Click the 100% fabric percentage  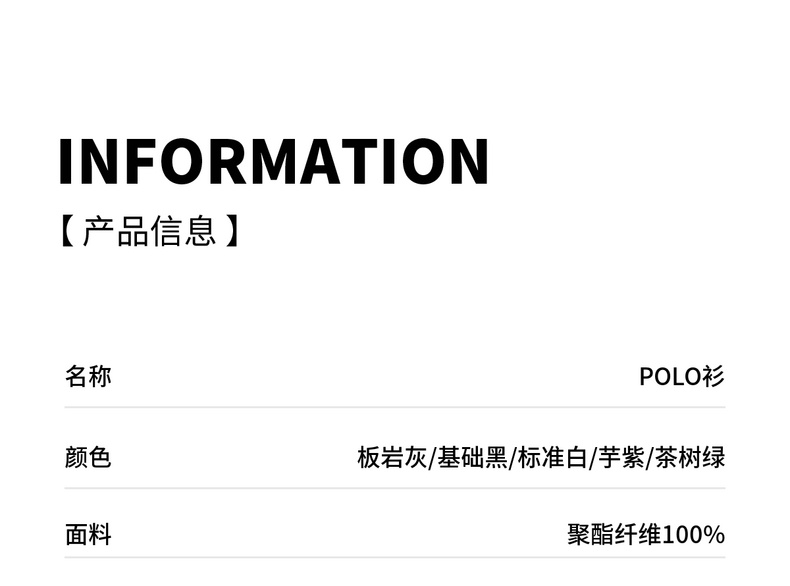[x=693, y=535]
